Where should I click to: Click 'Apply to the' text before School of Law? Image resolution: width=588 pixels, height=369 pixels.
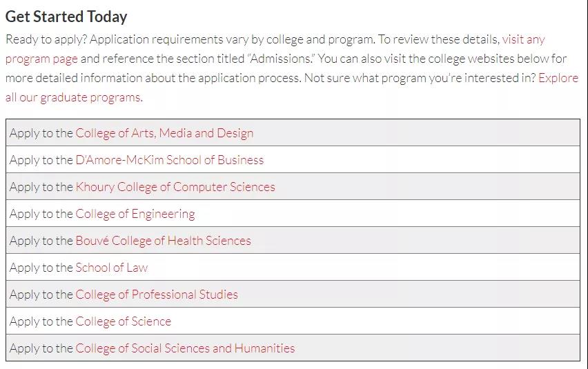[x=41, y=268]
